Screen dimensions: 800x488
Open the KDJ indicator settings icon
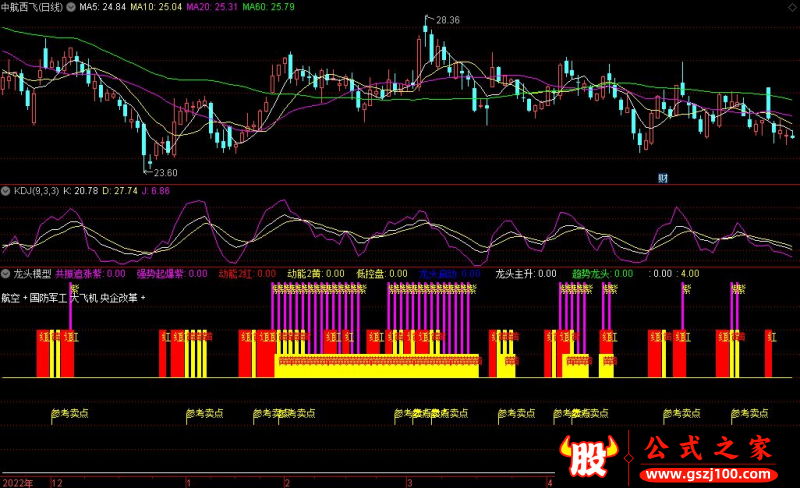coord(5,190)
